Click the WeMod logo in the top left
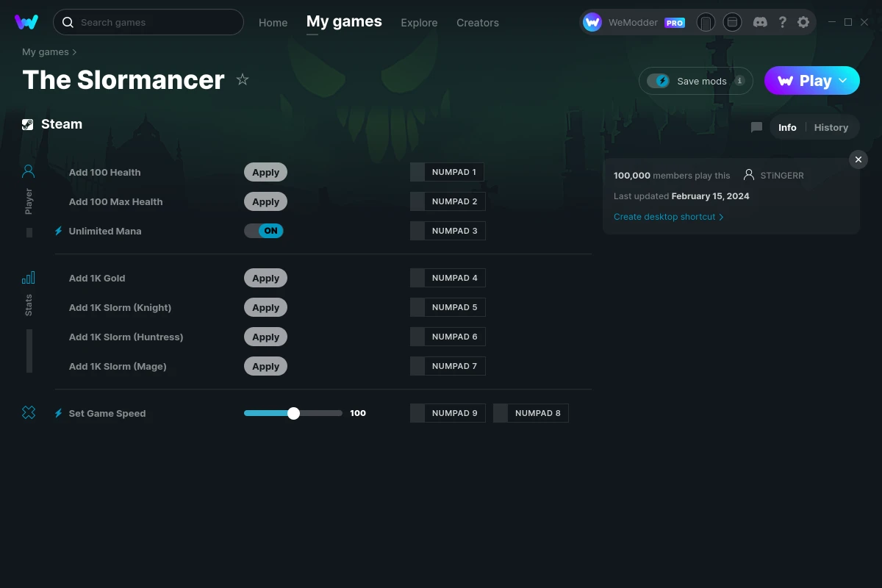The height and width of the screenshot is (588, 882). [x=26, y=22]
